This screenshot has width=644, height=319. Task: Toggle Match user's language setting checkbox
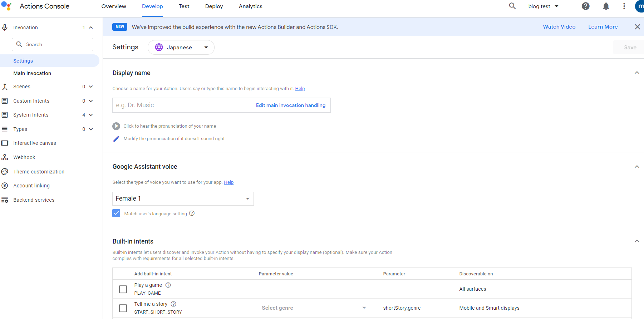[116, 213]
